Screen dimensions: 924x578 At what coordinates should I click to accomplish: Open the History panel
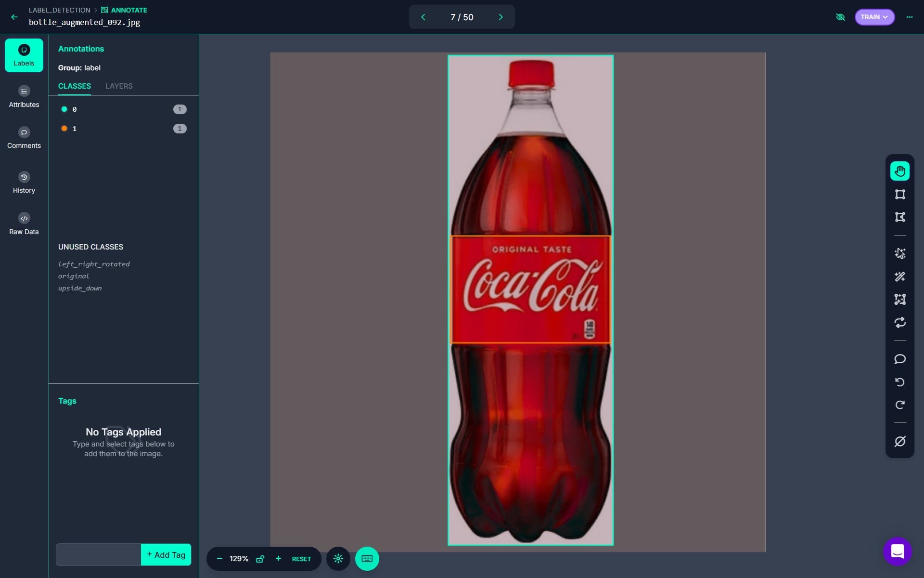pyautogui.click(x=24, y=183)
